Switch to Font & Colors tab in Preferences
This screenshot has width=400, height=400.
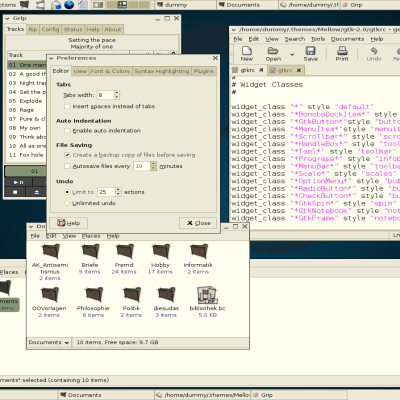(x=110, y=71)
